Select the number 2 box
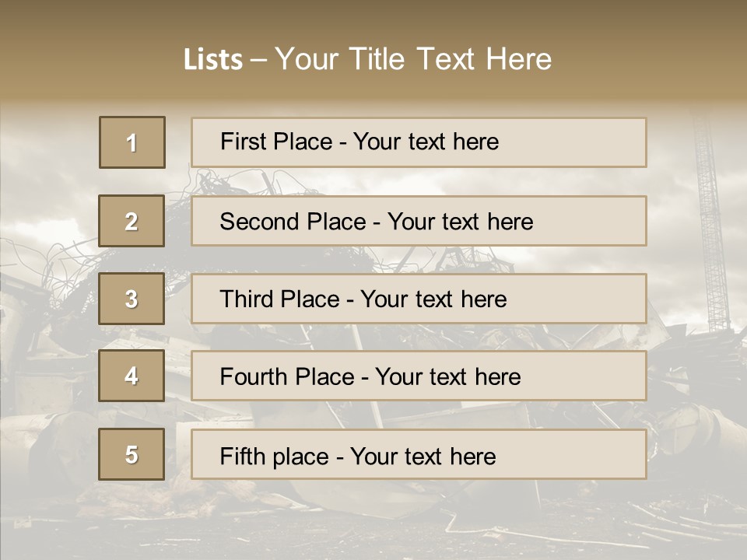The image size is (747, 560). click(132, 221)
